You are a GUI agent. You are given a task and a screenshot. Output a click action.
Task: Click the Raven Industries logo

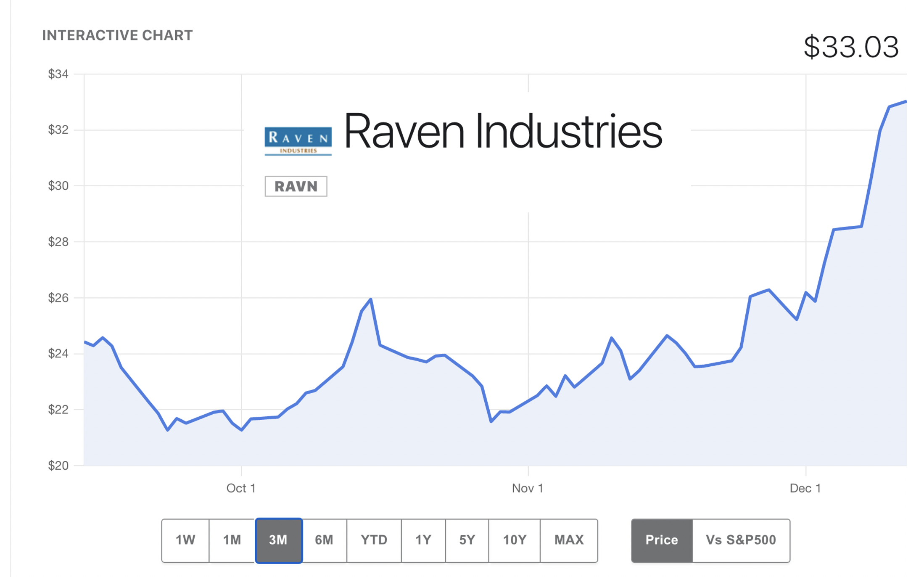pos(298,141)
